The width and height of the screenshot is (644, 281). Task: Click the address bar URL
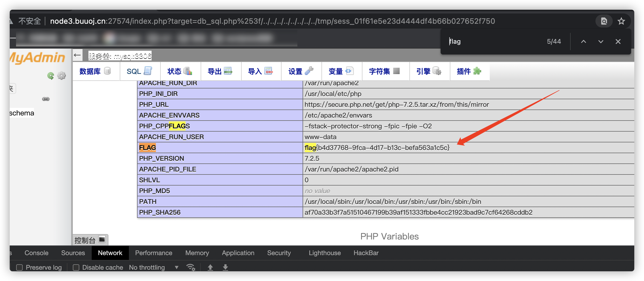(272, 21)
